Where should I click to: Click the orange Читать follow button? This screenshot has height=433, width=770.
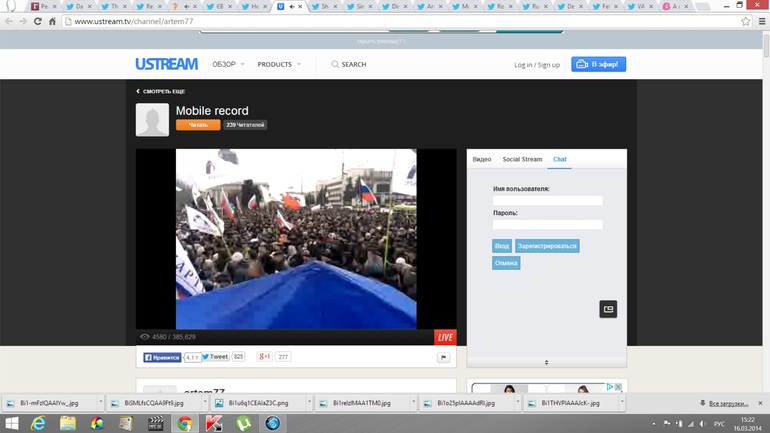198,125
